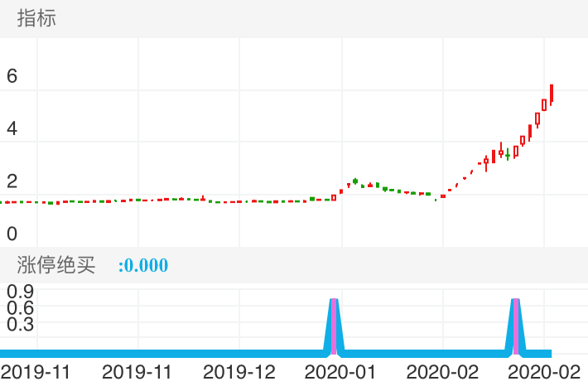Select the 涨停绝买 indicator label
This screenshot has width=588, height=391.
coord(56,265)
